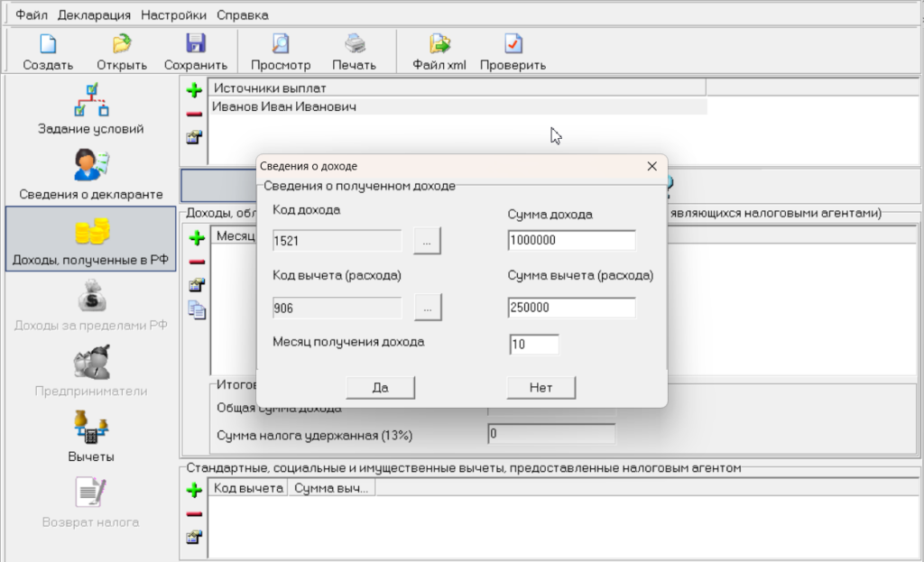This screenshot has height=562, width=924.
Task: Open the Вычеты section in the sidebar
Action: tap(90, 437)
